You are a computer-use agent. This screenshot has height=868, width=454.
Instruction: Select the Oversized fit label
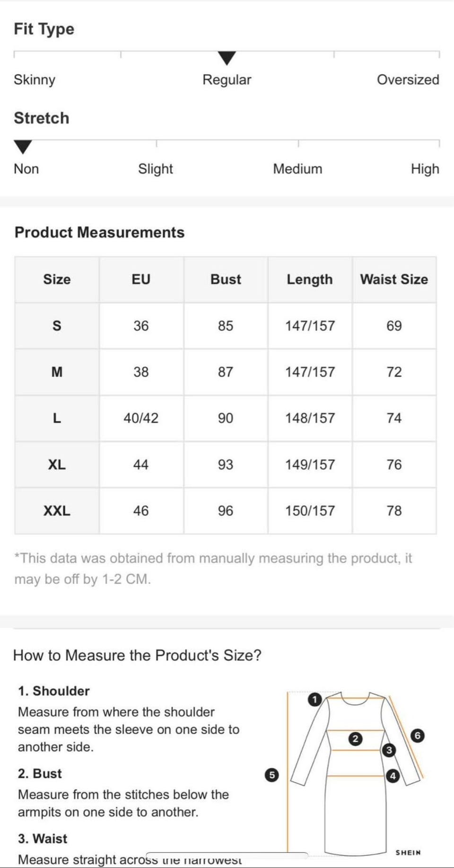tap(408, 79)
